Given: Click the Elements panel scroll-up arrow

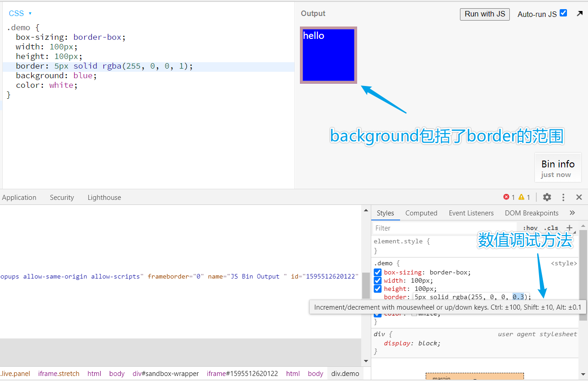Looking at the screenshot, I should coord(366,210).
